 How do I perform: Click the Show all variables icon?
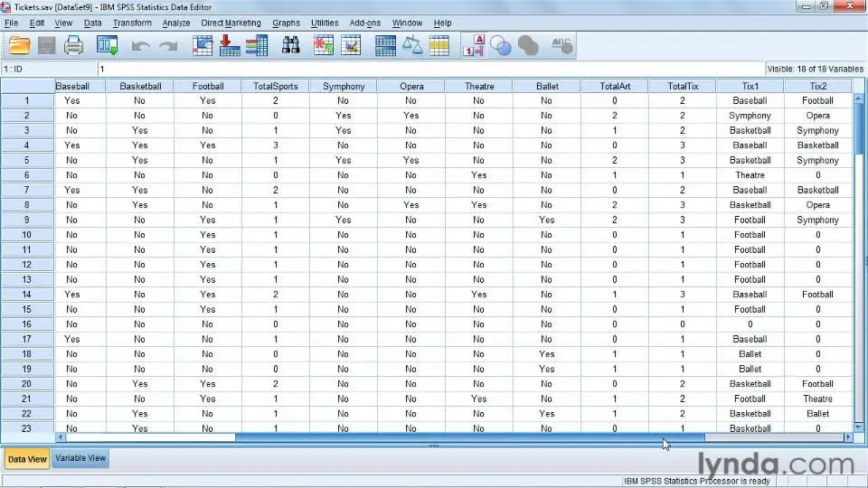529,46
